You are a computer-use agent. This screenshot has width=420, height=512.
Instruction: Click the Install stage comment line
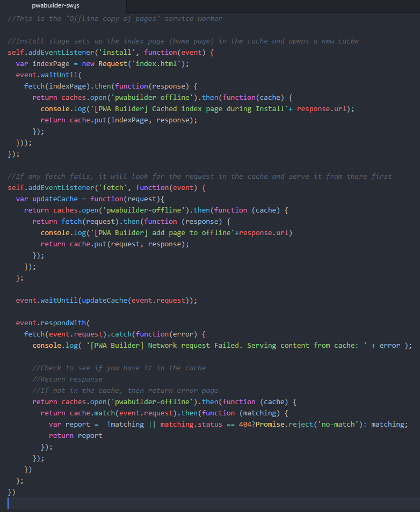coord(183,41)
